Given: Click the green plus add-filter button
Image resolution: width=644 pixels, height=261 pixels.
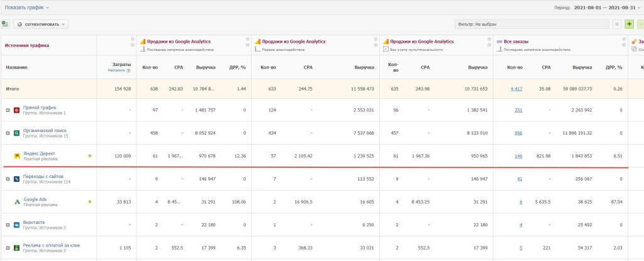Looking at the screenshot, I should point(630,24).
